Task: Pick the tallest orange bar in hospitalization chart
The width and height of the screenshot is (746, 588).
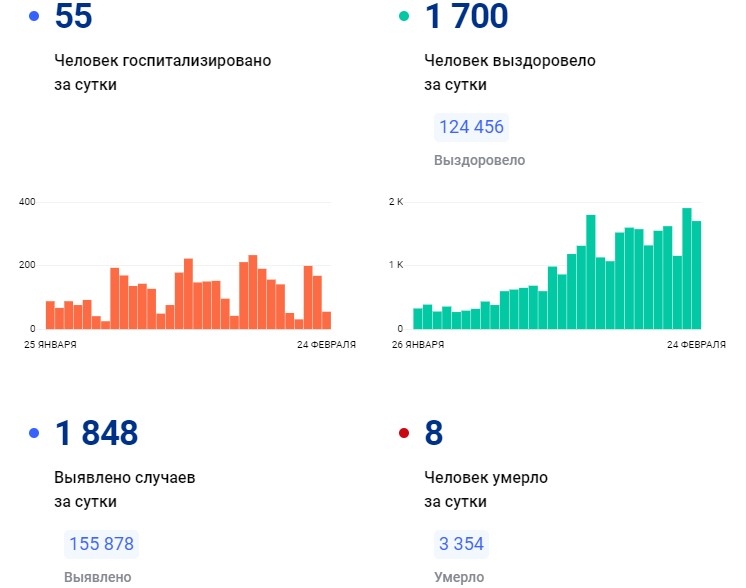Action: 253,292
